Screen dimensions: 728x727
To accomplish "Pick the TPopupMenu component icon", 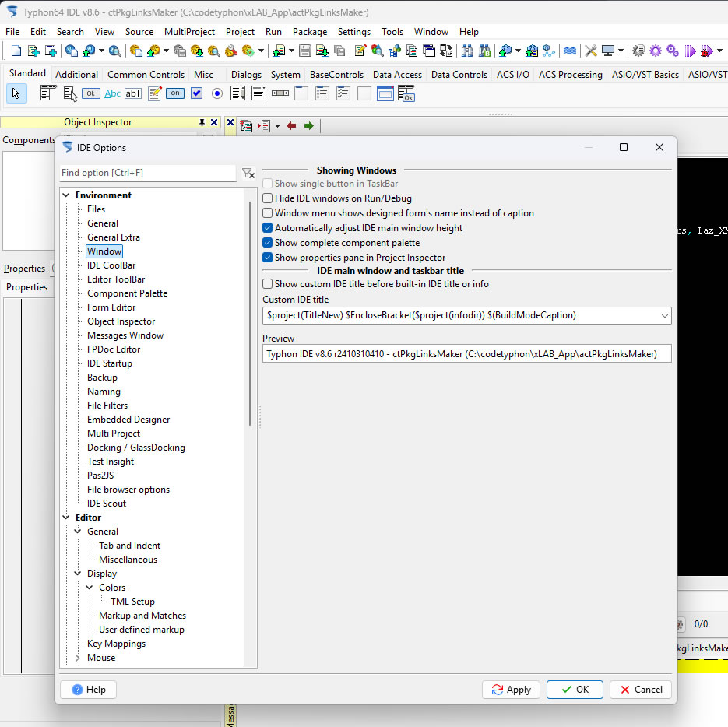I will (x=69, y=93).
